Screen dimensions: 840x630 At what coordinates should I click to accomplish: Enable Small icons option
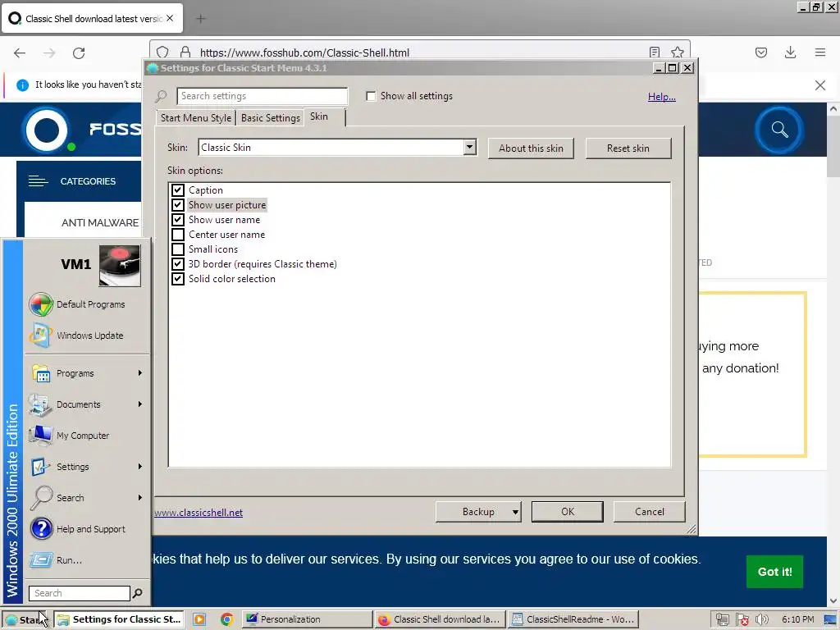coord(178,249)
